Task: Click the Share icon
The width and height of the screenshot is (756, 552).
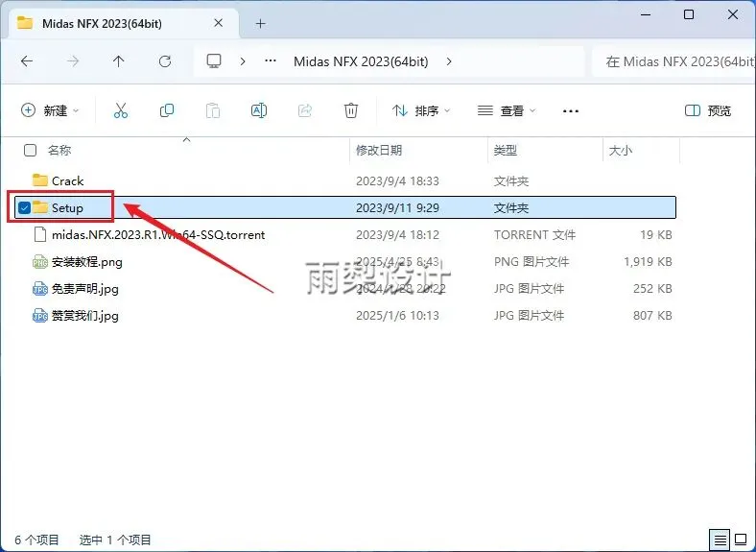Action: (305, 111)
